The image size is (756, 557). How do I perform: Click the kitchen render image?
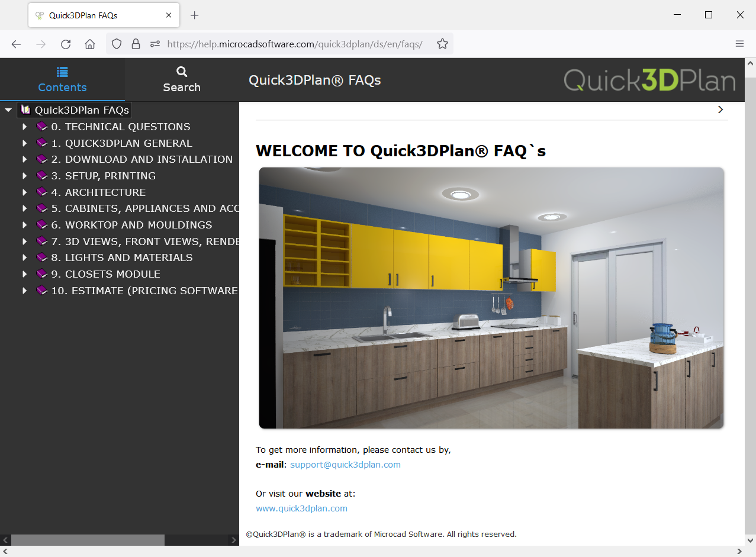(x=491, y=297)
